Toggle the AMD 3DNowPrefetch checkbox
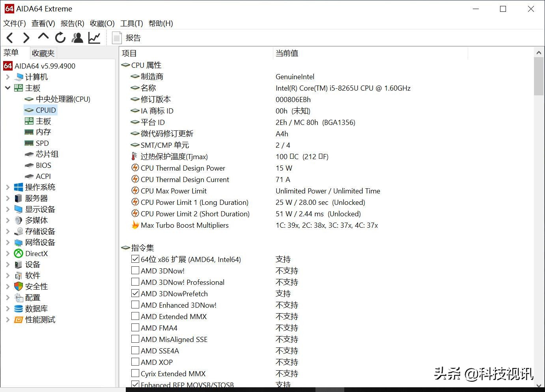Viewport: 545px width, 392px height. (135, 293)
